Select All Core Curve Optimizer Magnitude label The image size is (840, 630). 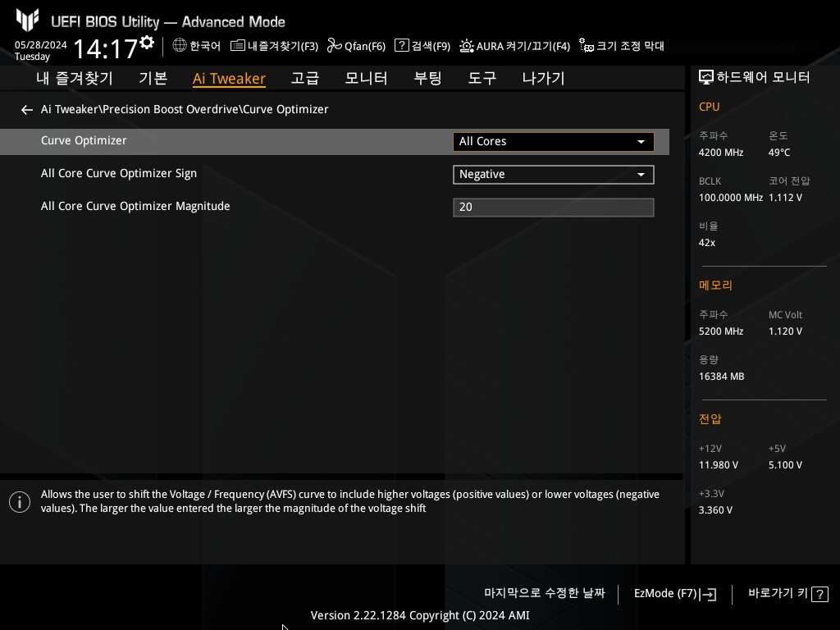click(135, 206)
